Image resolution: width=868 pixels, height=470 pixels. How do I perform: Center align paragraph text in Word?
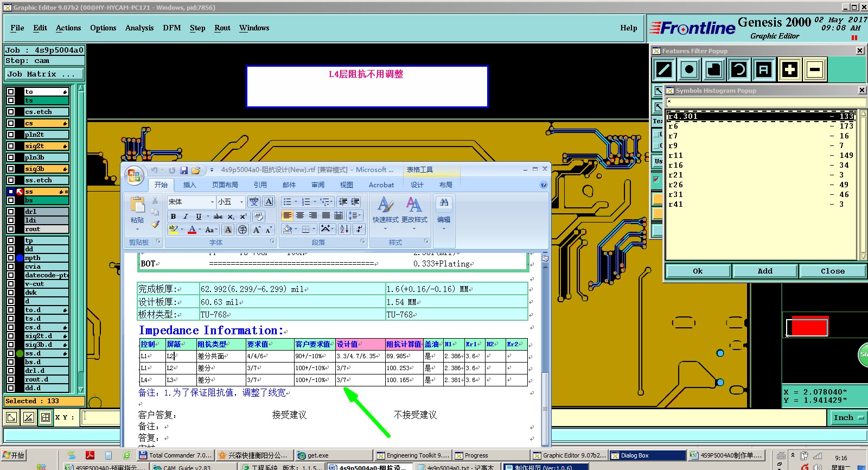tap(300, 216)
